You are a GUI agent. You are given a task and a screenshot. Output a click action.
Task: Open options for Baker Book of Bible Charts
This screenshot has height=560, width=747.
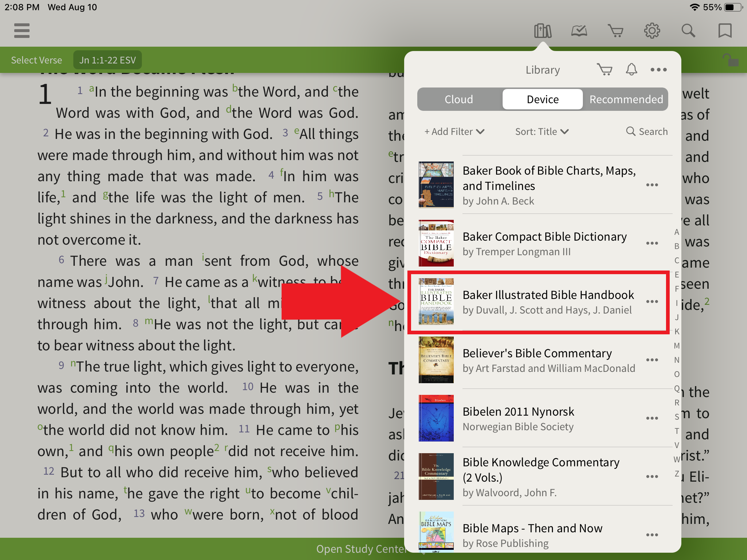pyautogui.click(x=652, y=185)
